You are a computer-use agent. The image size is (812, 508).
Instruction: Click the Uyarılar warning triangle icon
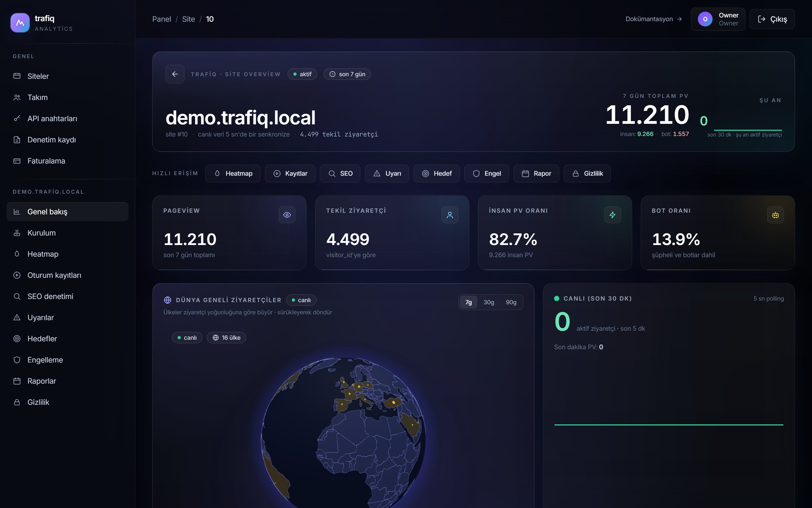[17, 317]
